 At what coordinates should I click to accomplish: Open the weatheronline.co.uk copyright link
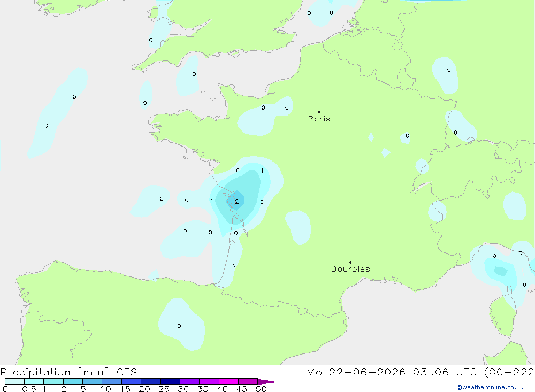coord(490,387)
